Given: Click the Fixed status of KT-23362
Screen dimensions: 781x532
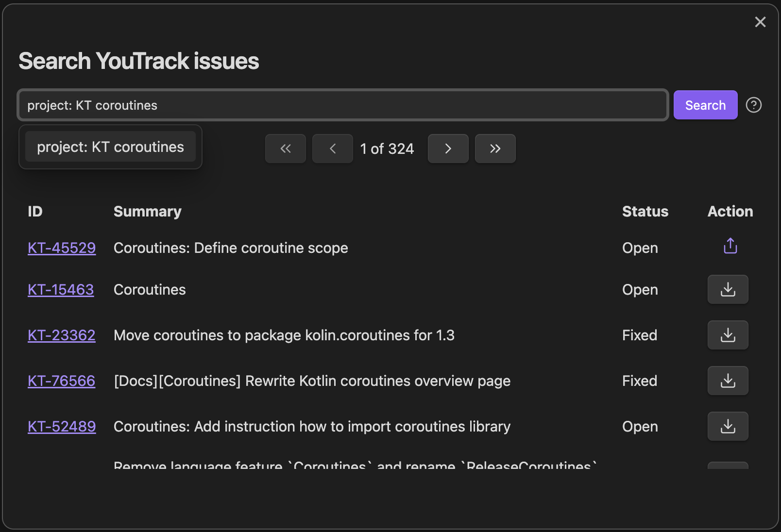Looking at the screenshot, I should [640, 335].
